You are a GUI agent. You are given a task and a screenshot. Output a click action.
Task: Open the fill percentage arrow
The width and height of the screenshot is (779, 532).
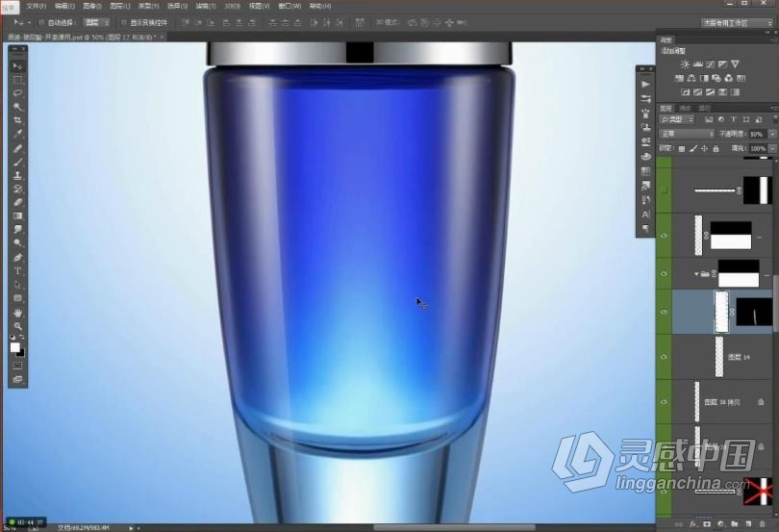tap(772, 149)
